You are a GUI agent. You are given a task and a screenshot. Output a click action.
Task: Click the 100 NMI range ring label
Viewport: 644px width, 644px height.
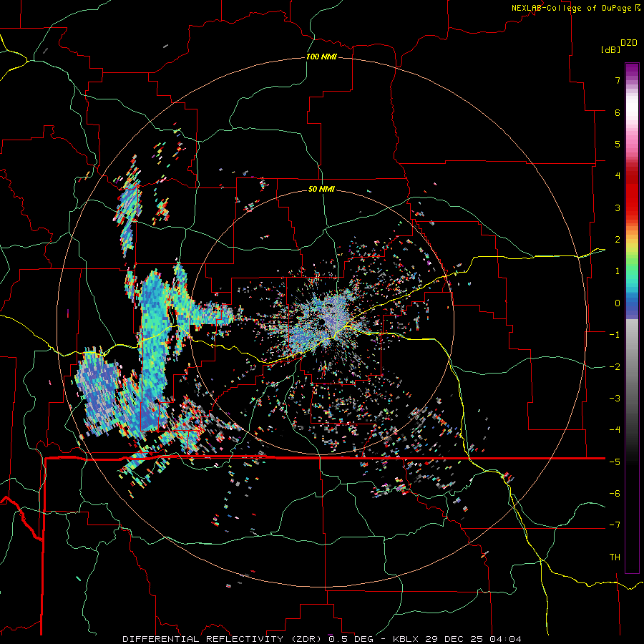pos(321,57)
